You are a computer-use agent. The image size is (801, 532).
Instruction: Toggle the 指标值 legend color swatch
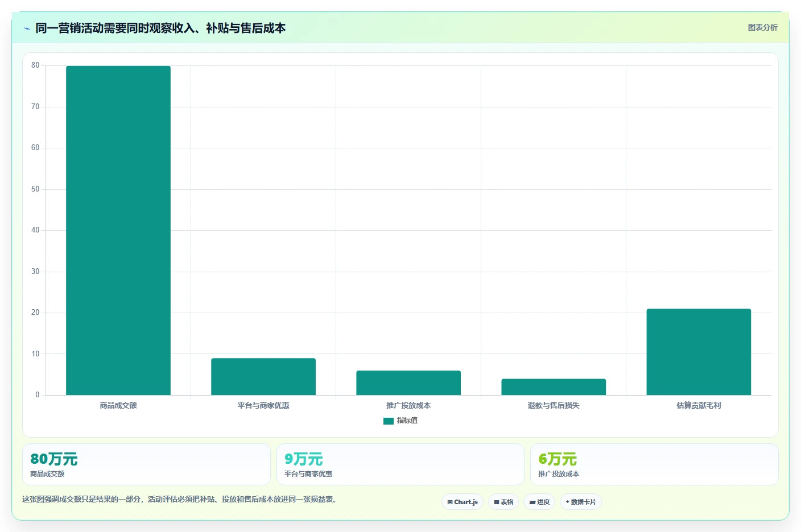[389, 421]
